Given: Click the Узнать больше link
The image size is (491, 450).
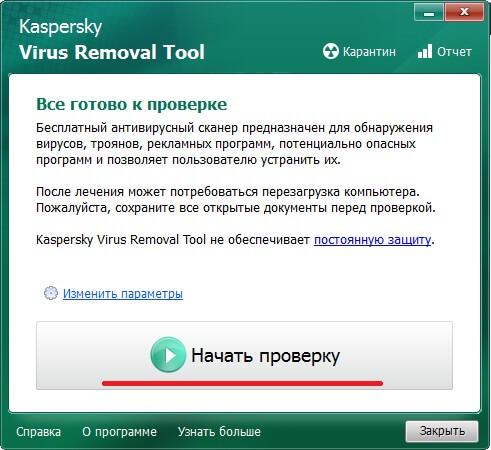Looking at the screenshot, I should click(219, 432).
